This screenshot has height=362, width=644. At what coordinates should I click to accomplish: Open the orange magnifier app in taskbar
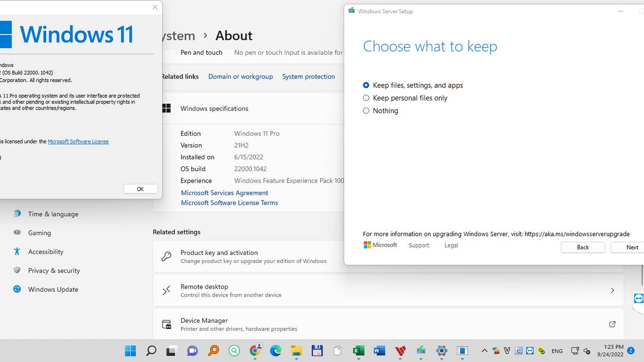point(213,350)
